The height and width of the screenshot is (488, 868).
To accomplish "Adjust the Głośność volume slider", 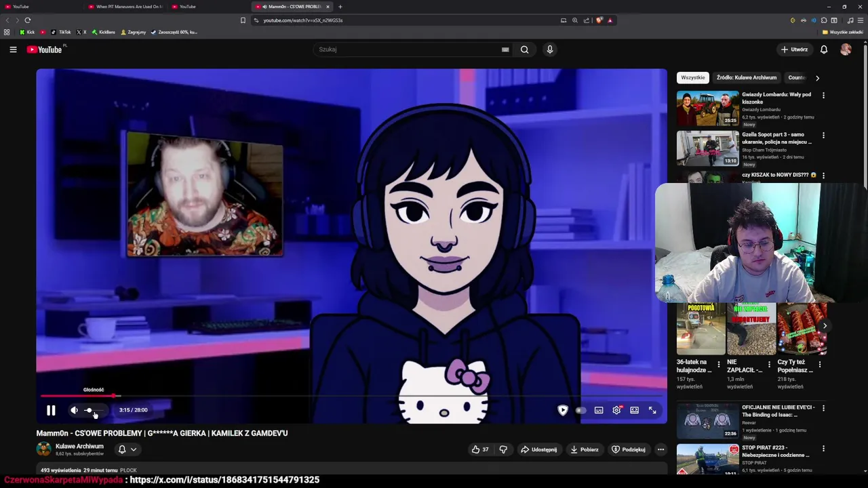I will pyautogui.click(x=95, y=410).
